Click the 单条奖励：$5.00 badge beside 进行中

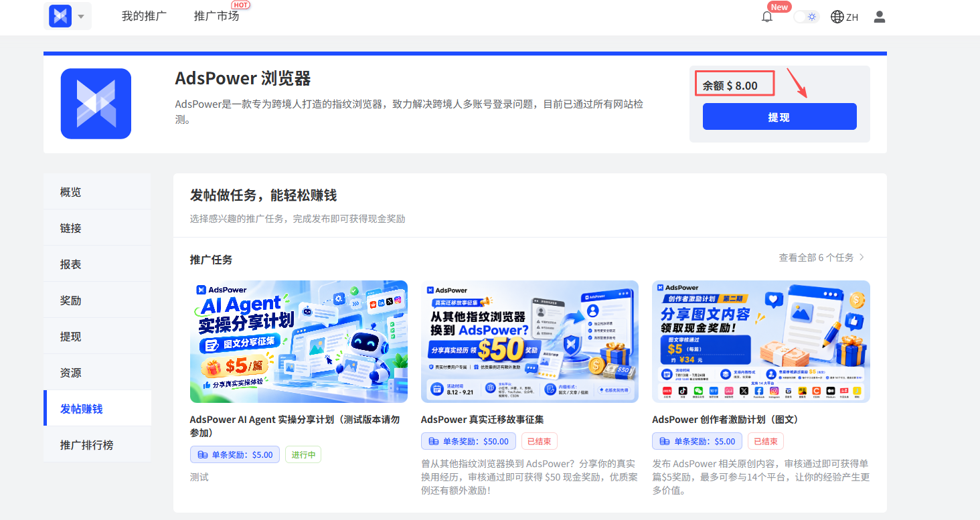coord(235,454)
